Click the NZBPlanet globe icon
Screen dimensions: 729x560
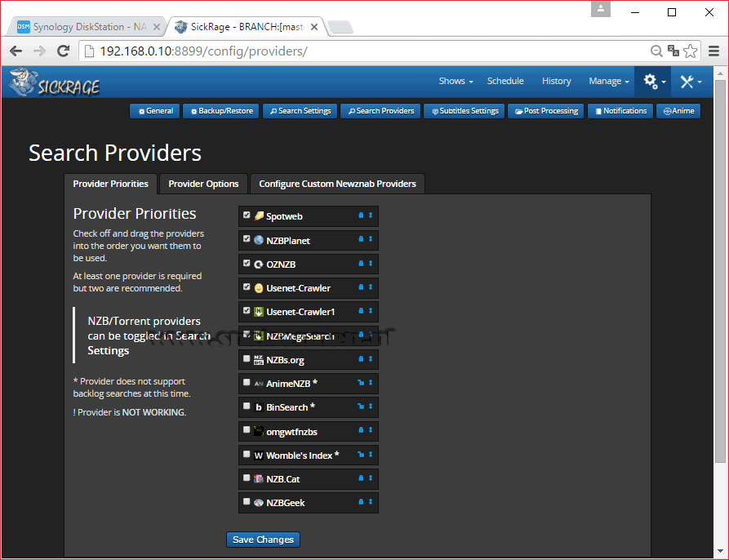(x=259, y=240)
